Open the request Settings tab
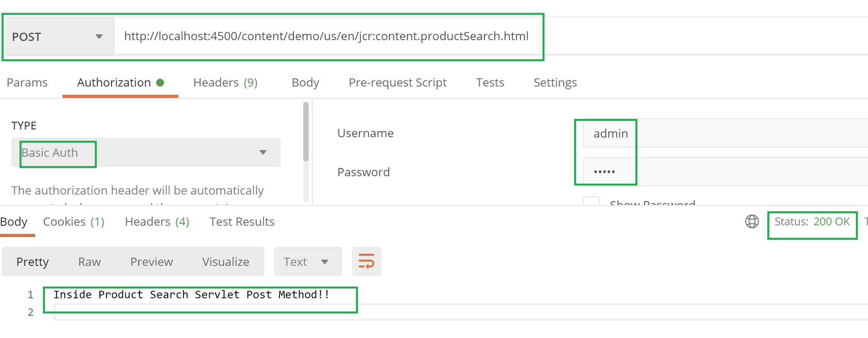 pos(555,83)
